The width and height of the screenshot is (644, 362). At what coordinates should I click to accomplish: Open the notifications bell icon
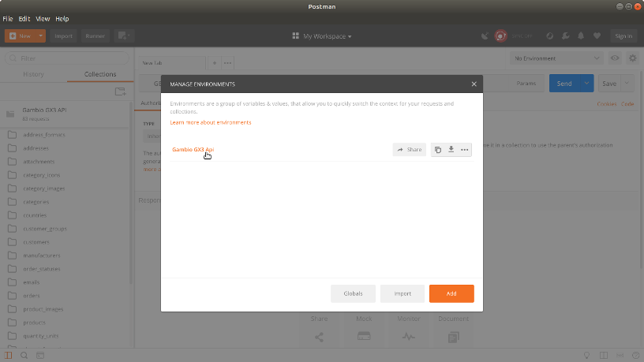point(582,36)
